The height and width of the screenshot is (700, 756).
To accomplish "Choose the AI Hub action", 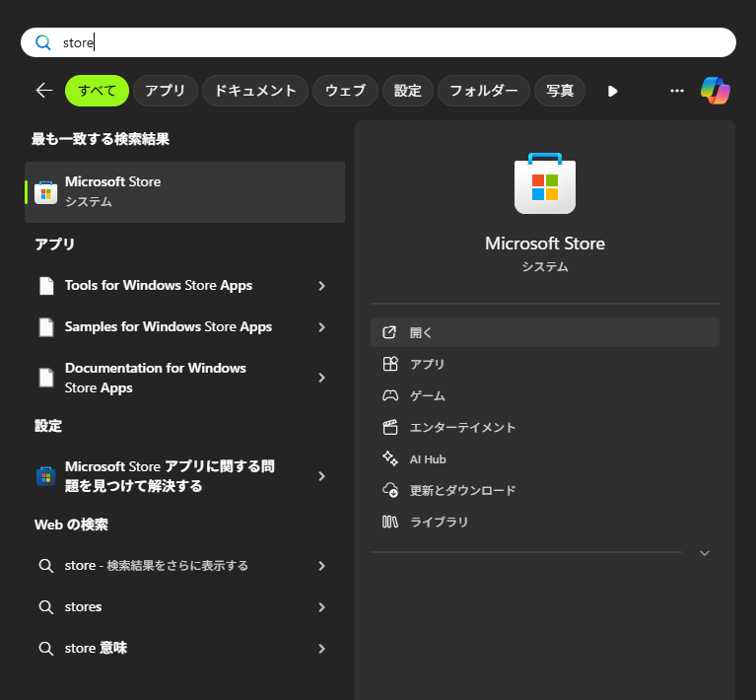I will tap(545, 458).
